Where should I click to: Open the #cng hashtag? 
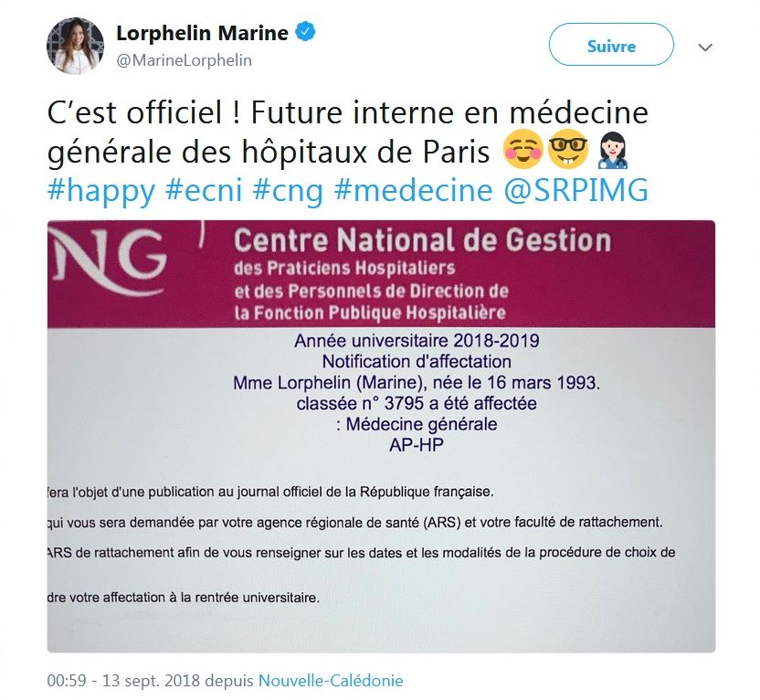point(288,189)
